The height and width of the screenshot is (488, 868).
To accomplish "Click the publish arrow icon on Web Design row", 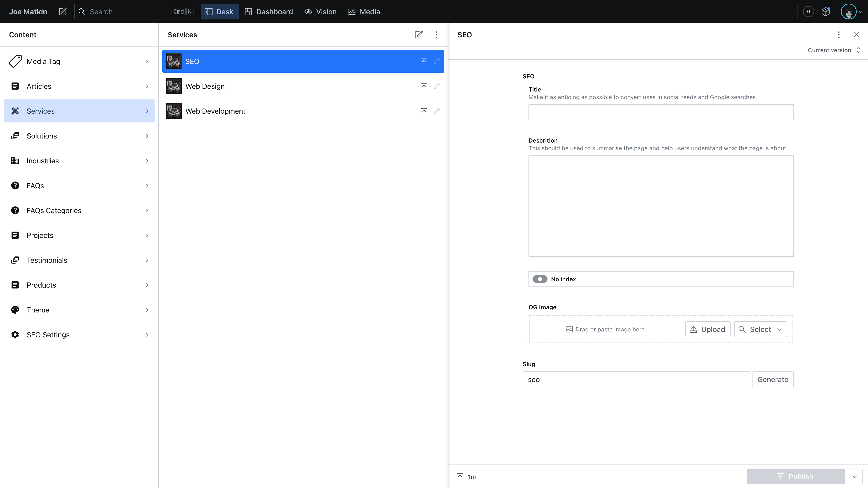I will (x=424, y=86).
